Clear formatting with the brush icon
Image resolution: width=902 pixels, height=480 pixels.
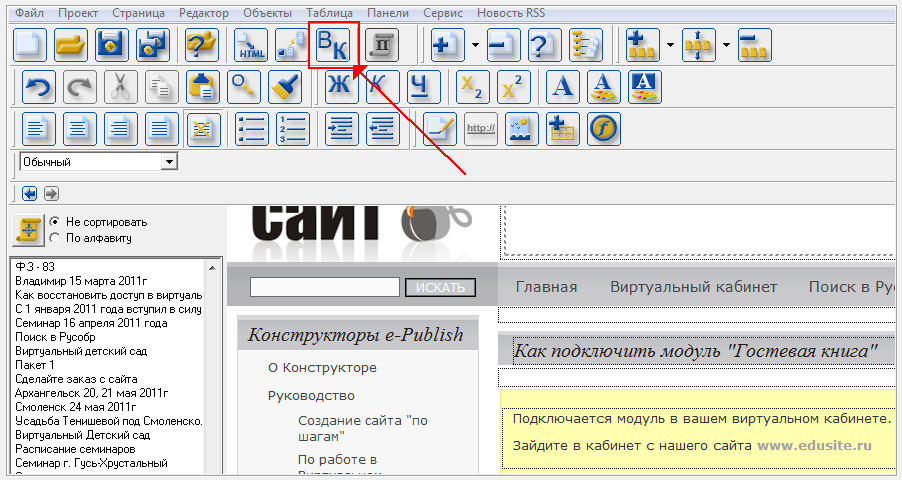pyautogui.click(x=285, y=87)
